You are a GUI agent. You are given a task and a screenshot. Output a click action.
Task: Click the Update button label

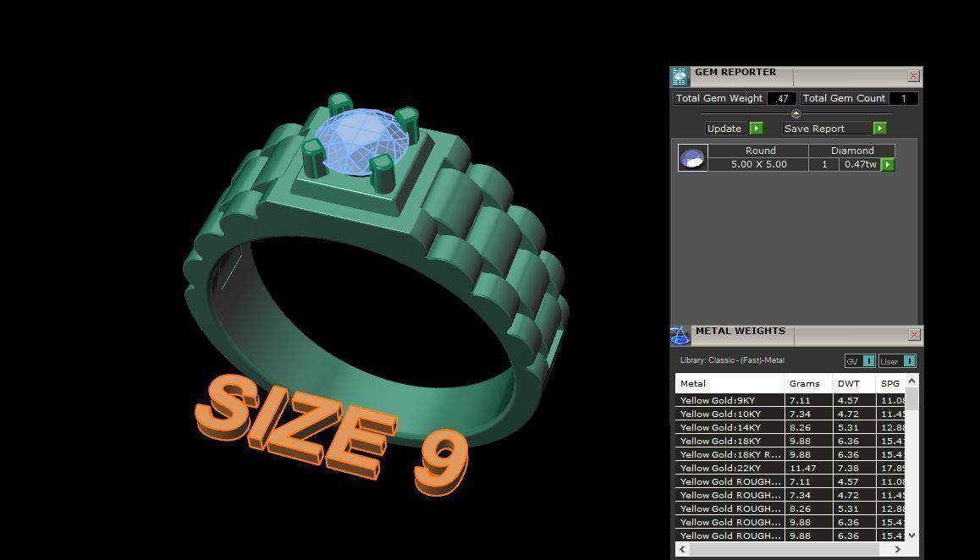pyautogui.click(x=724, y=128)
